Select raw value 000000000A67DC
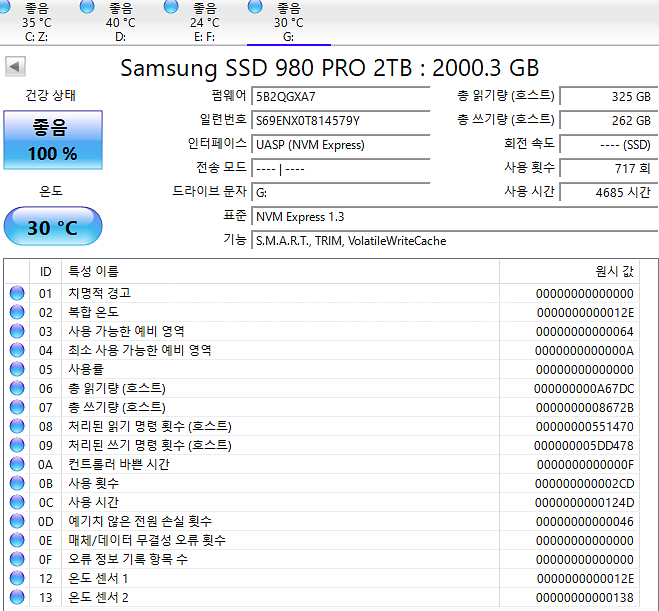This screenshot has height=611, width=659. 584,389
